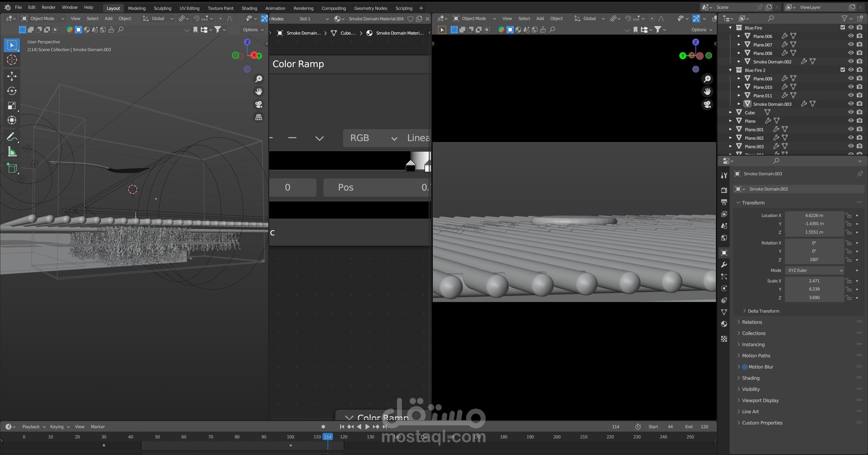This screenshot has height=455, width=868.
Task: Hide Plane.006 in viewport with eye icon
Action: (x=851, y=36)
